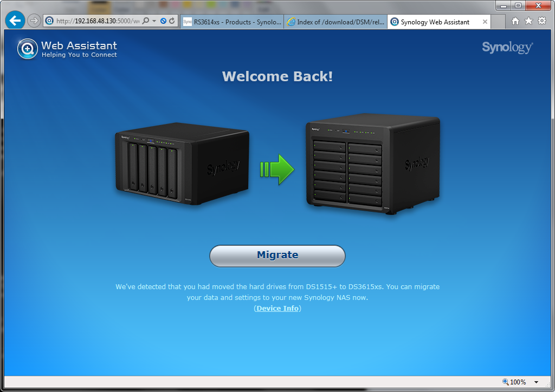Viewport: 555px width, 392px height.
Task: Minimize the browser window
Action: point(504,5)
